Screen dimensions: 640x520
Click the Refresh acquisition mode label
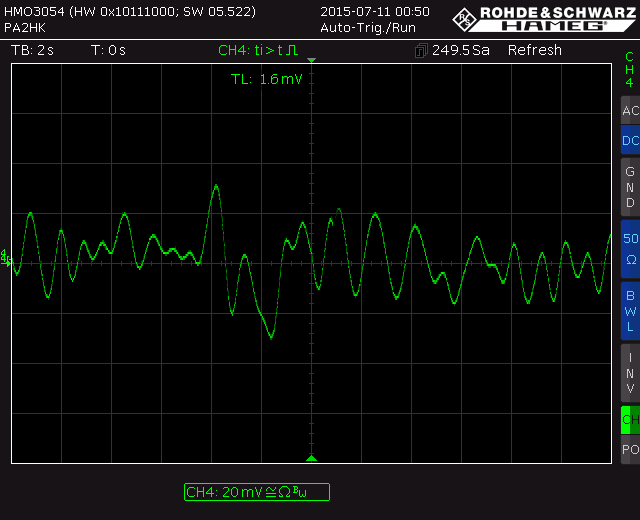tap(534, 50)
